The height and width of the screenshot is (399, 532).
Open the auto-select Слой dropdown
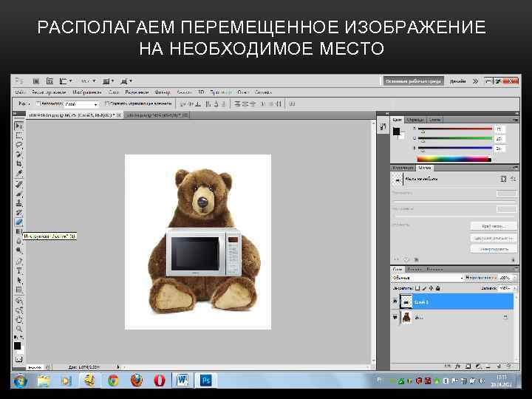coord(81,104)
